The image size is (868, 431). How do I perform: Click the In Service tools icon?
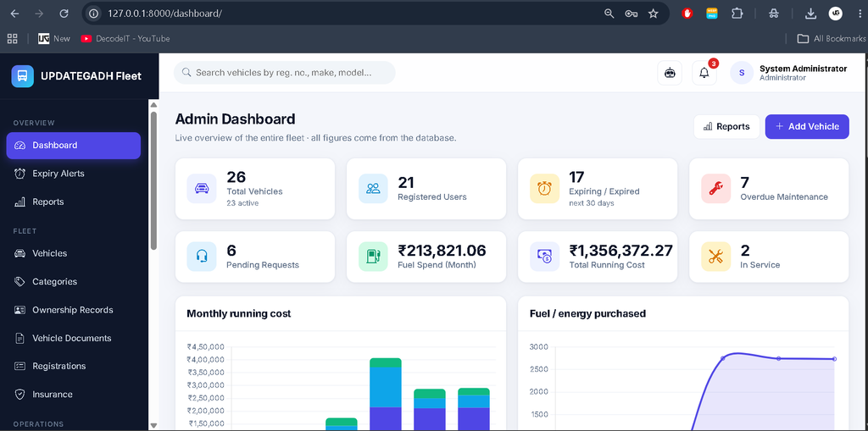click(715, 257)
